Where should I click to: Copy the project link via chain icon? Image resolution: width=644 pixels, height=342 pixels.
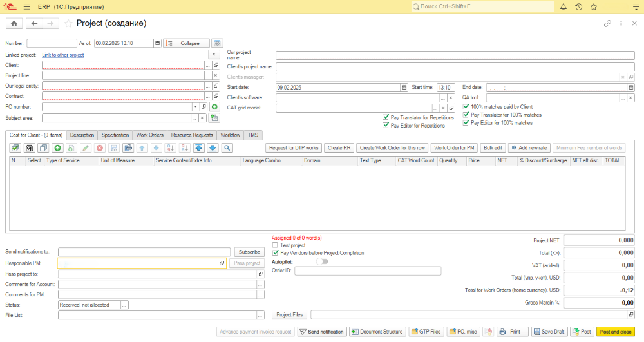coord(607,23)
